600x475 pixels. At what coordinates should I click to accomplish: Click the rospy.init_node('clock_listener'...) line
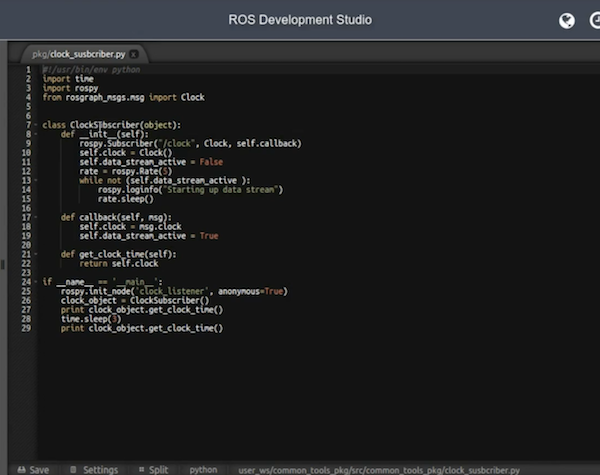point(174,291)
